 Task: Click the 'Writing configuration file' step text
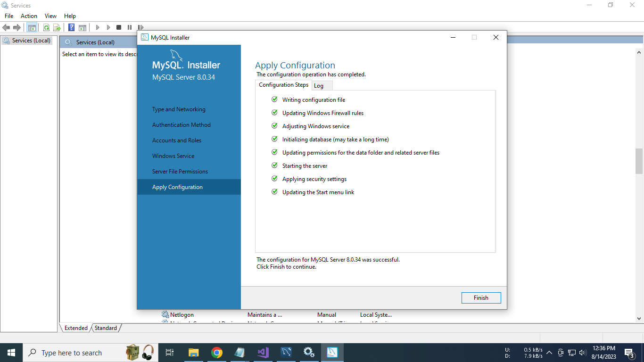click(x=314, y=100)
